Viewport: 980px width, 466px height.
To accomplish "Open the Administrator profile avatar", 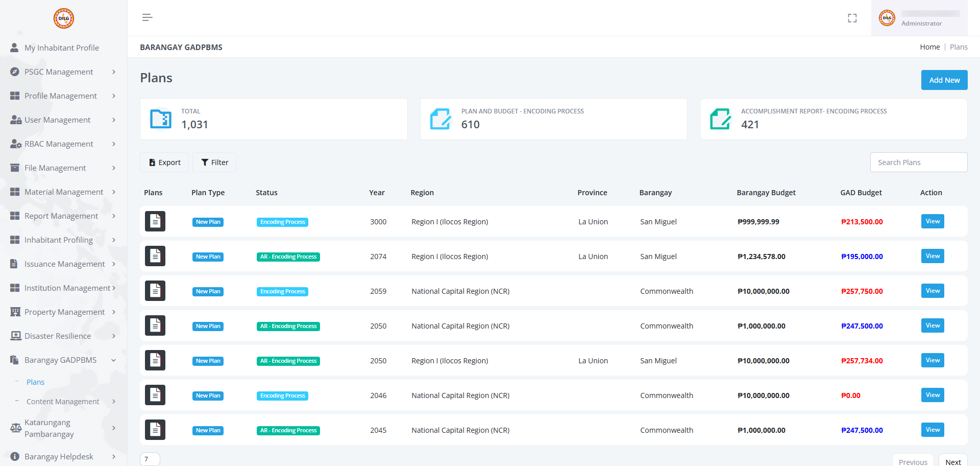I will (x=887, y=18).
